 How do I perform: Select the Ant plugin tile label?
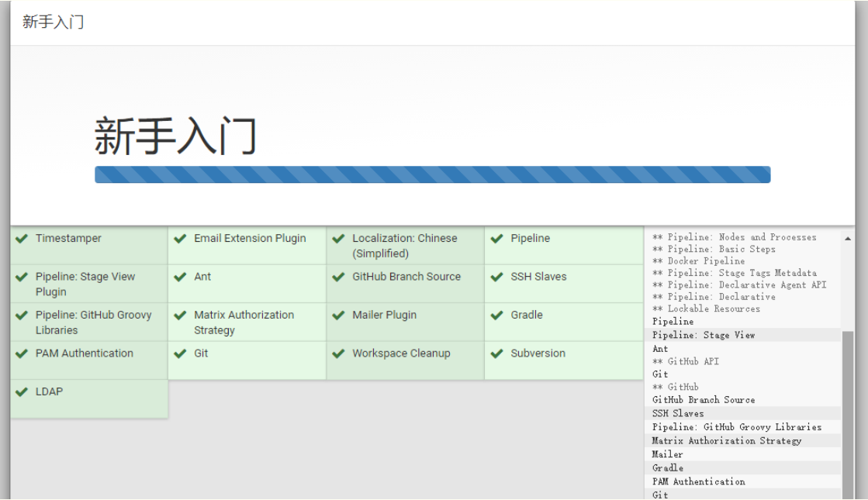coord(202,277)
